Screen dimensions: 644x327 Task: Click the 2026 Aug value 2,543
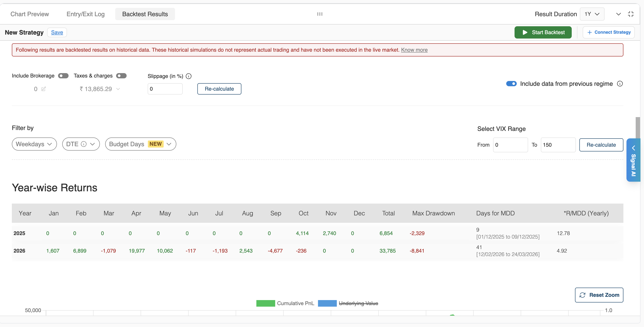(246, 251)
